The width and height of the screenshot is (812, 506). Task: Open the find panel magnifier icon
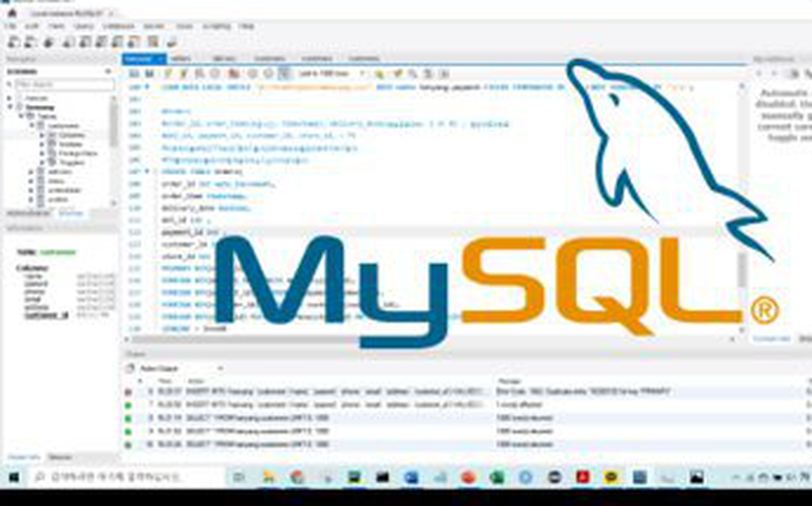pyautogui.click(x=413, y=74)
